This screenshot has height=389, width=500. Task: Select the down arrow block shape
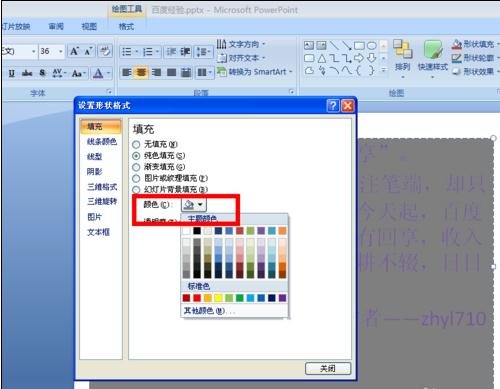[x=371, y=58]
